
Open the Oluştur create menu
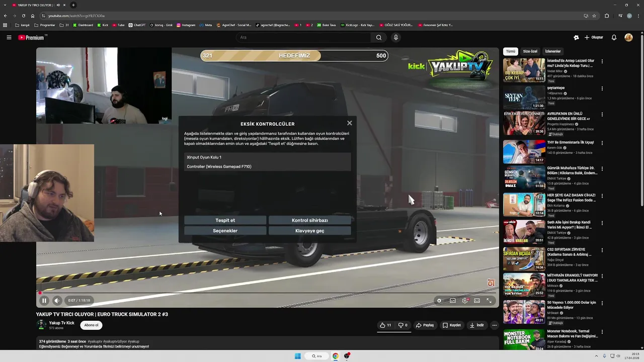click(x=594, y=37)
